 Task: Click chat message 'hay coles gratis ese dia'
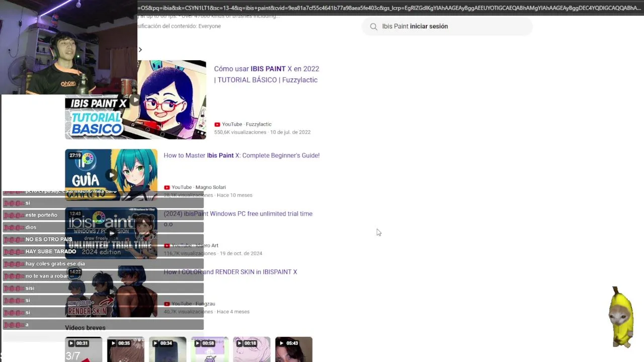55,264
